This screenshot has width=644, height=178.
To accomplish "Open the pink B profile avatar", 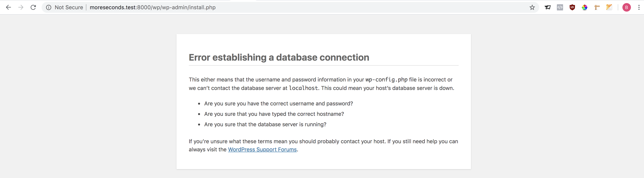I will click(626, 8).
